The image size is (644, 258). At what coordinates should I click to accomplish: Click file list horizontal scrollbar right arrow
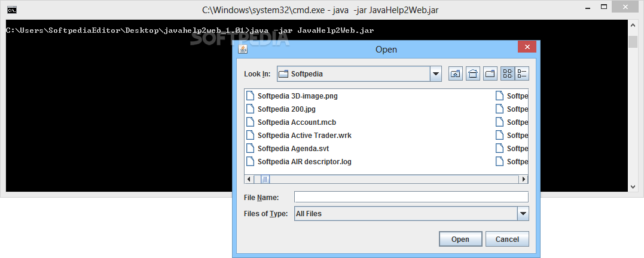click(524, 179)
